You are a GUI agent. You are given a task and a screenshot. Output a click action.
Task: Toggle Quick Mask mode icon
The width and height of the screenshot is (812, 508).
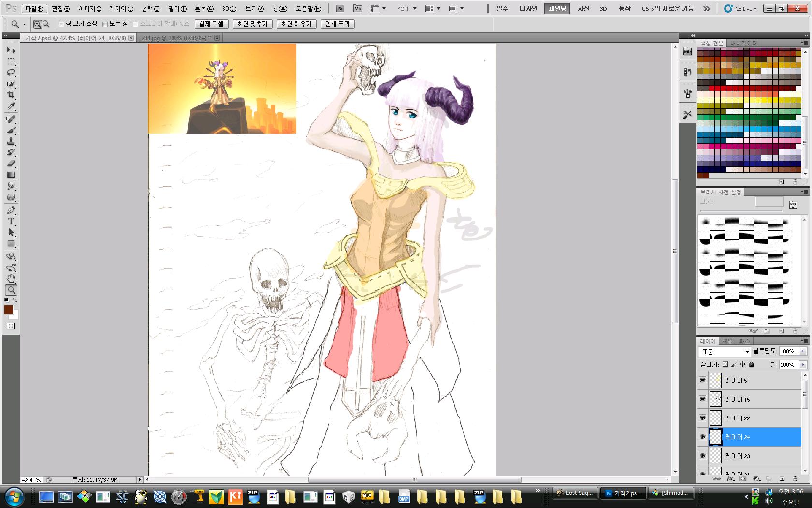tap(11, 326)
